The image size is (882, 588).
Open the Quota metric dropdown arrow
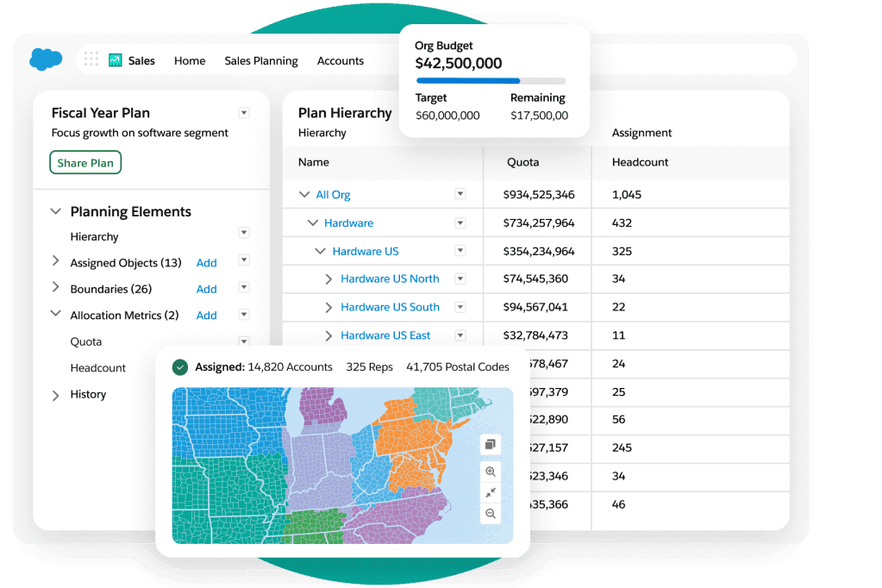coord(244,341)
